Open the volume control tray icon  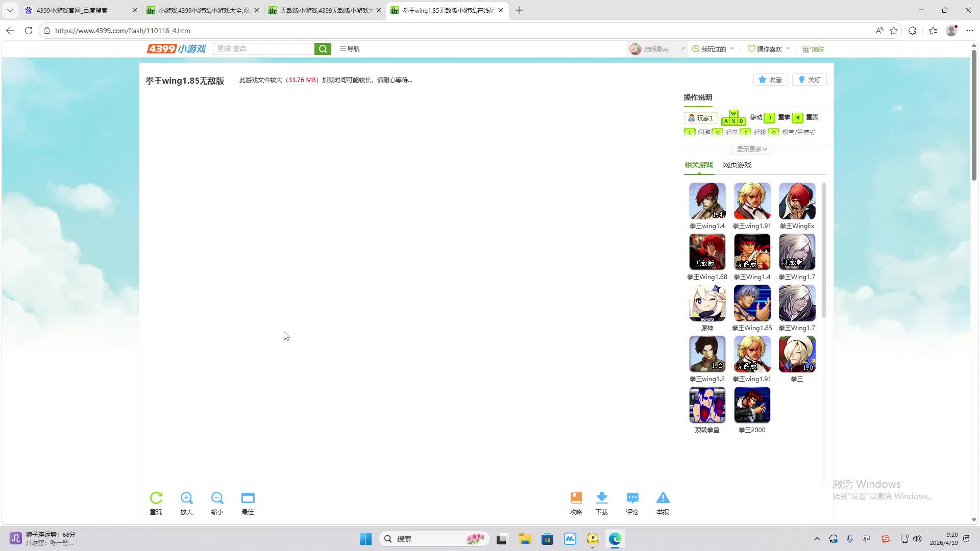point(917,539)
